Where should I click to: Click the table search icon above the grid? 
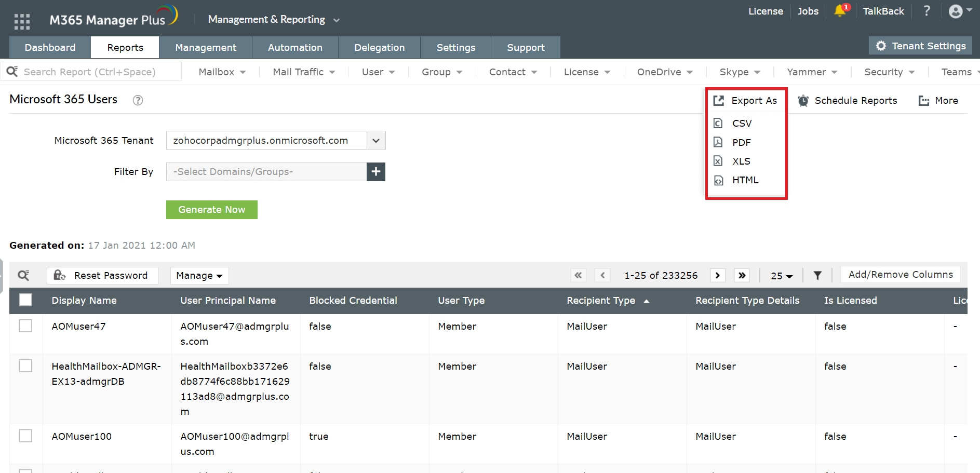pos(23,275)
